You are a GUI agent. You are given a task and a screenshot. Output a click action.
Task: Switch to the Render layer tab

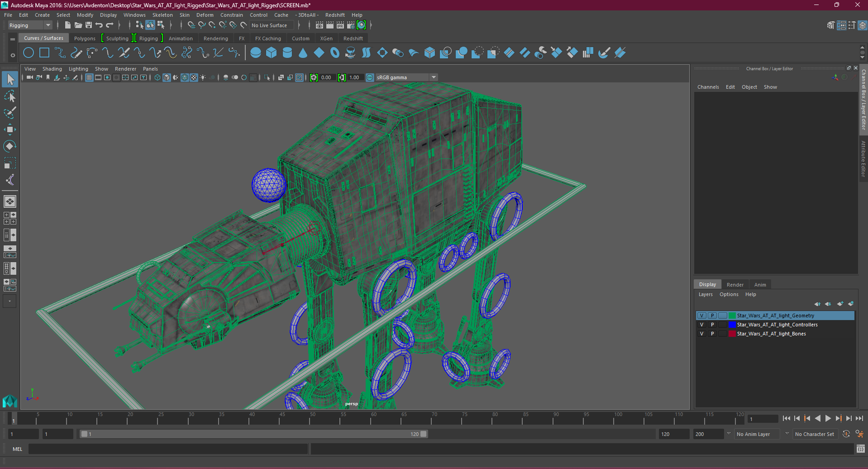(735, 285)
